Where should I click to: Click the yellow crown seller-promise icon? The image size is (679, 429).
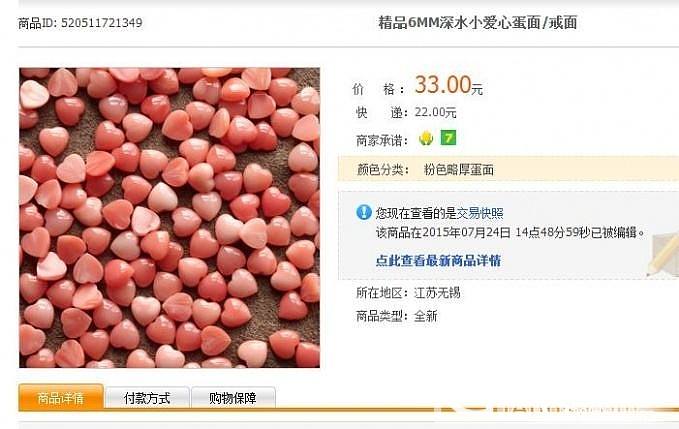pos(426,139)
